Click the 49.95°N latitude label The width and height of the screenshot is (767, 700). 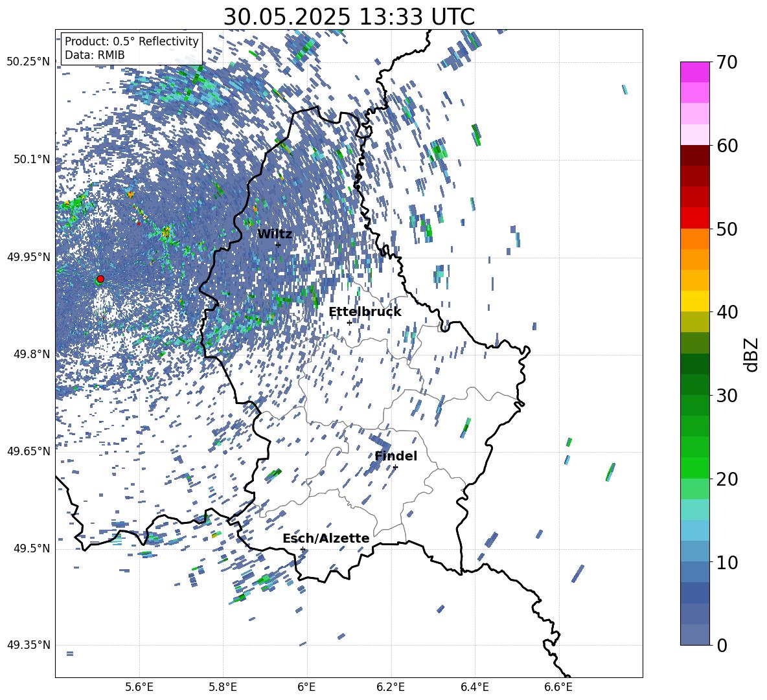(29, 257)
